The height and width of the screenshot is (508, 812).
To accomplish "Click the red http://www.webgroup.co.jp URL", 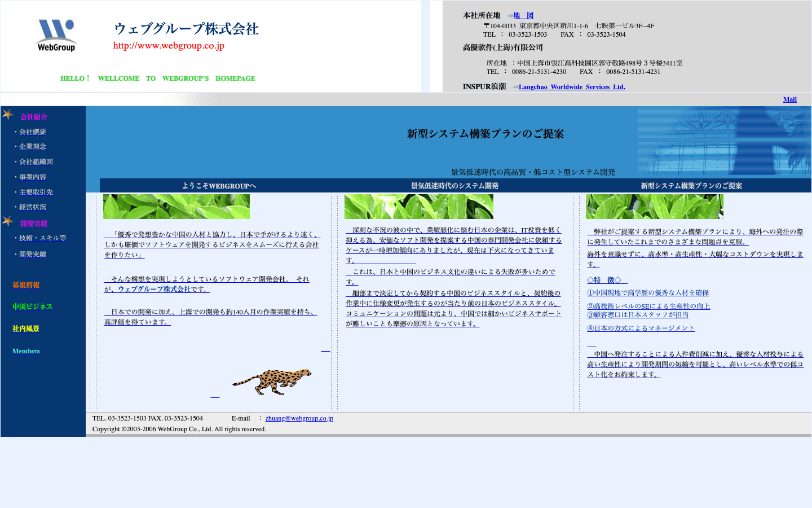I will [169, 45].
